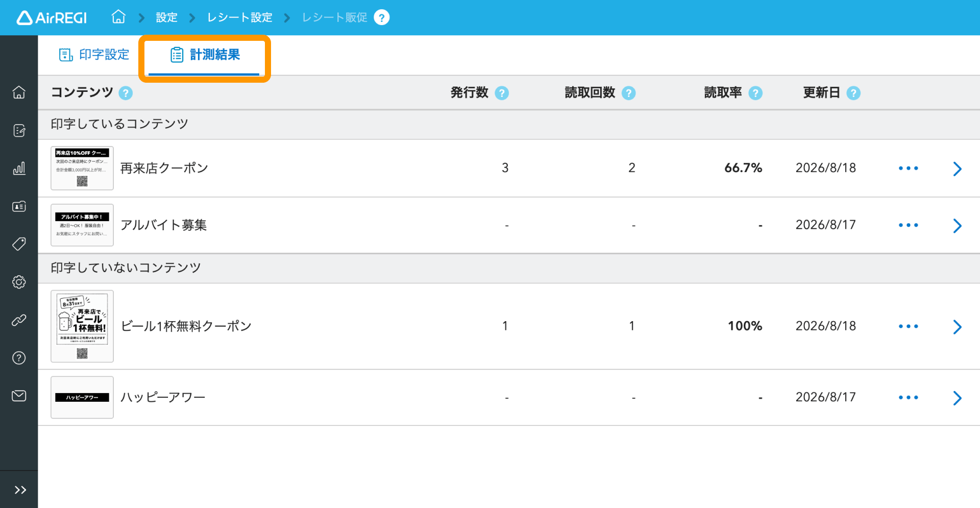Open ビール1杯無料クーポン details via chevron

pos(958,327)
